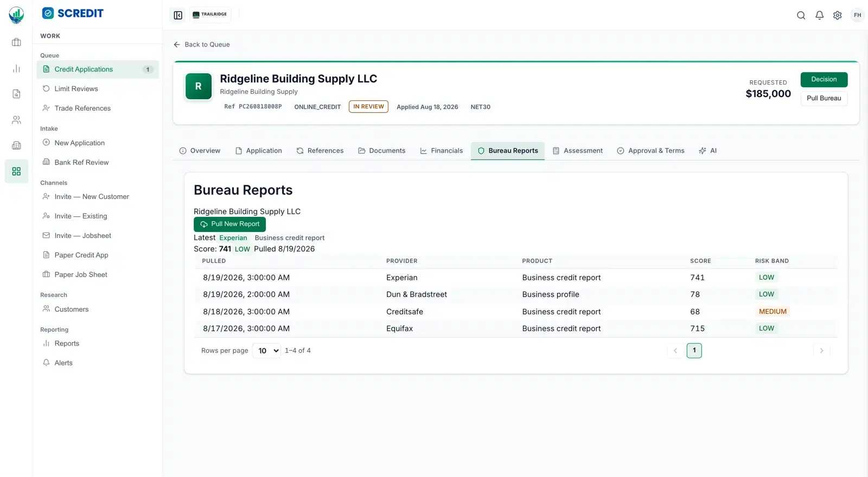The width and height of the screenshot is (868, 477).
Task: Select the grid apps icon in left rail
Action: tap(16, 171)
